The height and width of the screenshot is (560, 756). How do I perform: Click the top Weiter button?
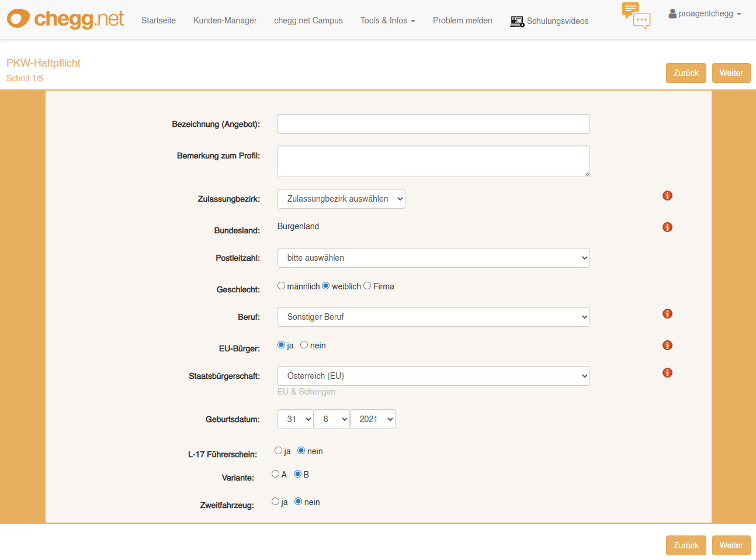(731, 73)
